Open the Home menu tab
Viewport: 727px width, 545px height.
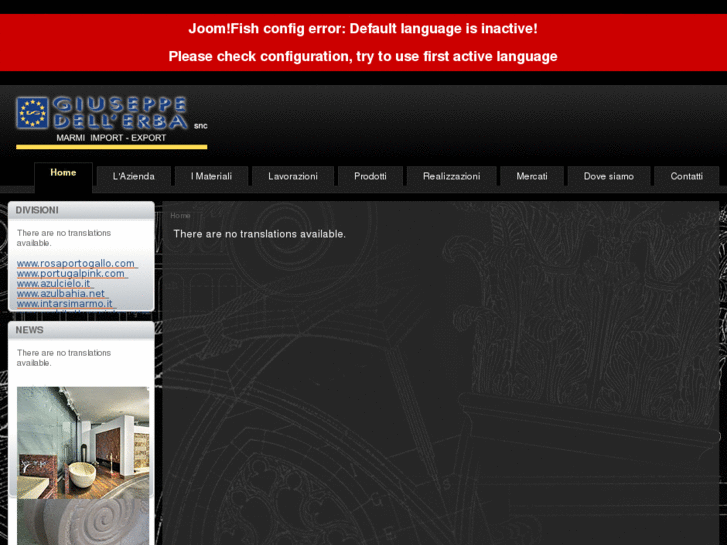point(63,176)
